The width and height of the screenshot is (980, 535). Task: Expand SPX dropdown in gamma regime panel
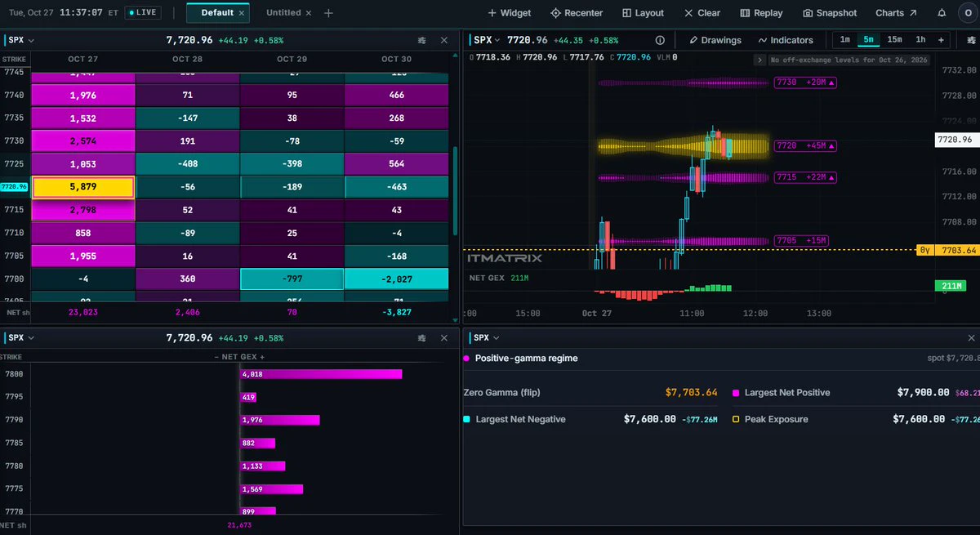point(487,337)
